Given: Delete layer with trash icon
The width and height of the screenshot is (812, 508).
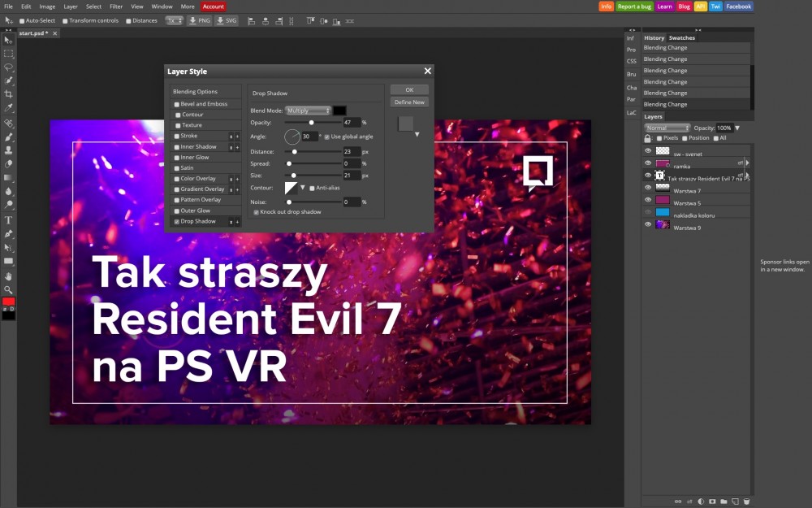Looking at the screenshot, I should [746, 501].
